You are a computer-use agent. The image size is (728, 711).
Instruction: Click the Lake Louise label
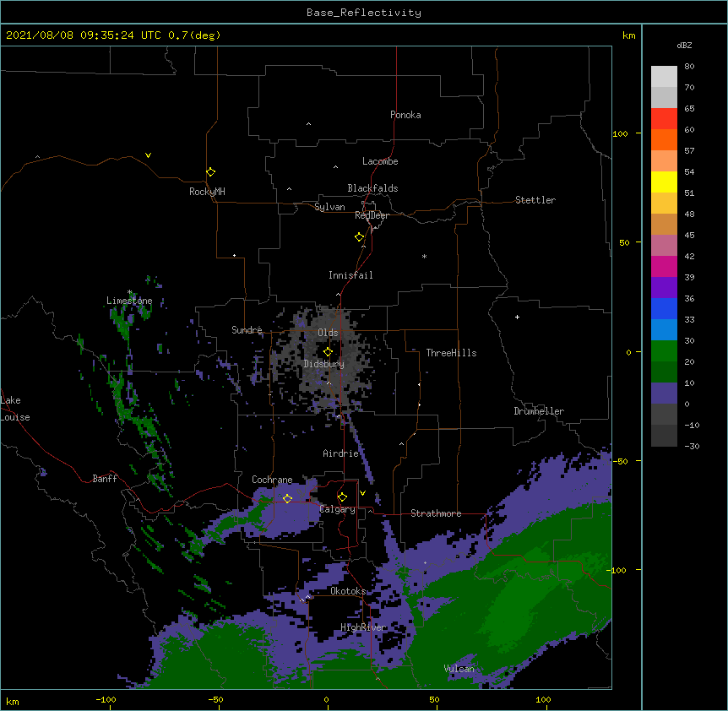point(15,409)
